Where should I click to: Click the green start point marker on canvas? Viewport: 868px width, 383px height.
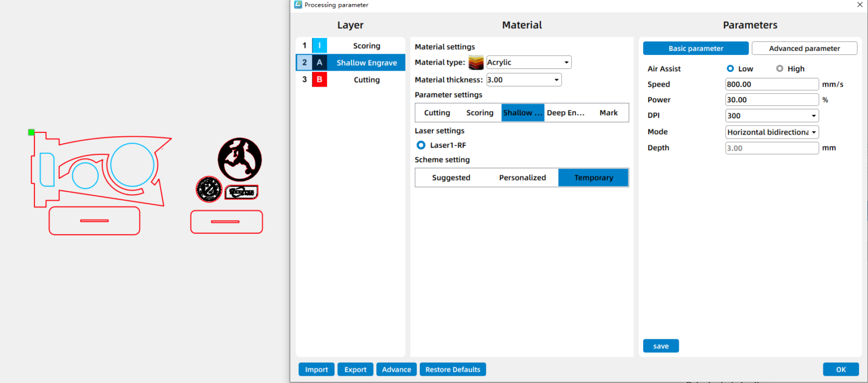click(32, 132)
